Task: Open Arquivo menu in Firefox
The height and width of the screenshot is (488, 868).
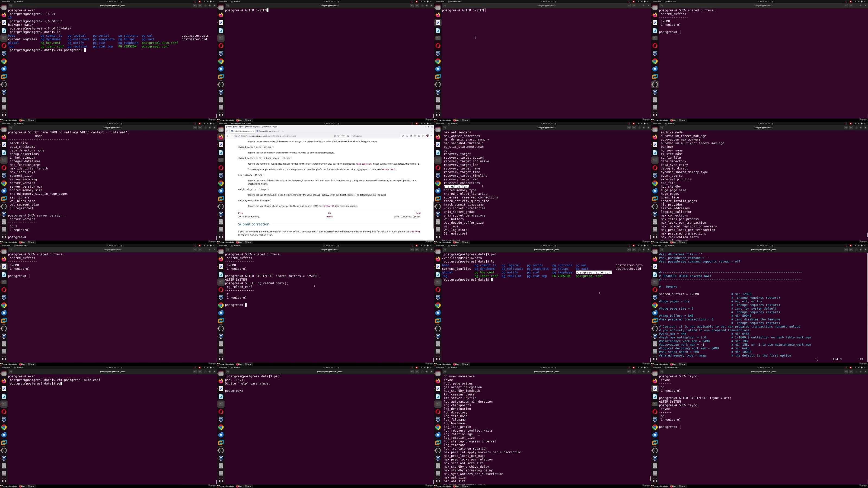Action: click(228, 127)
